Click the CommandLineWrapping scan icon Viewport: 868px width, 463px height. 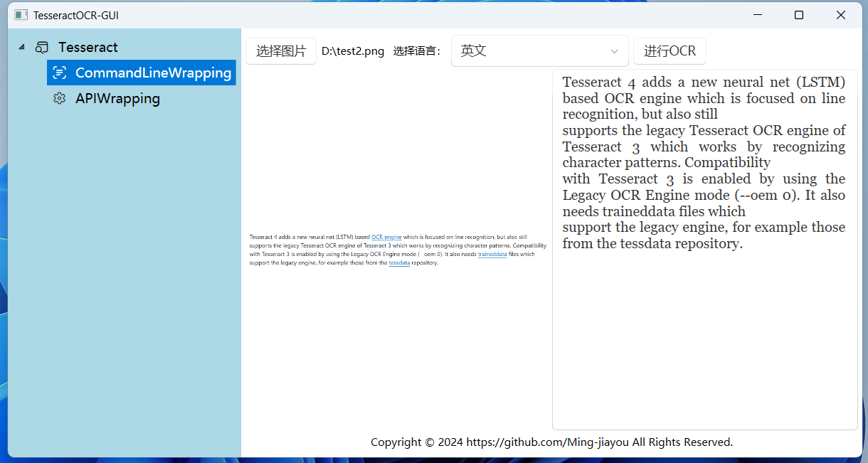coord(60,73)
